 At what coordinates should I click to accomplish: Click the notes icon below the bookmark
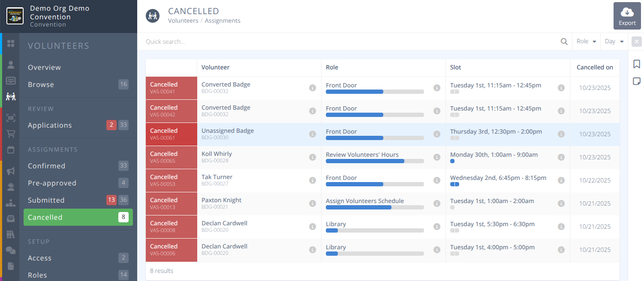(x=637, y=81)
